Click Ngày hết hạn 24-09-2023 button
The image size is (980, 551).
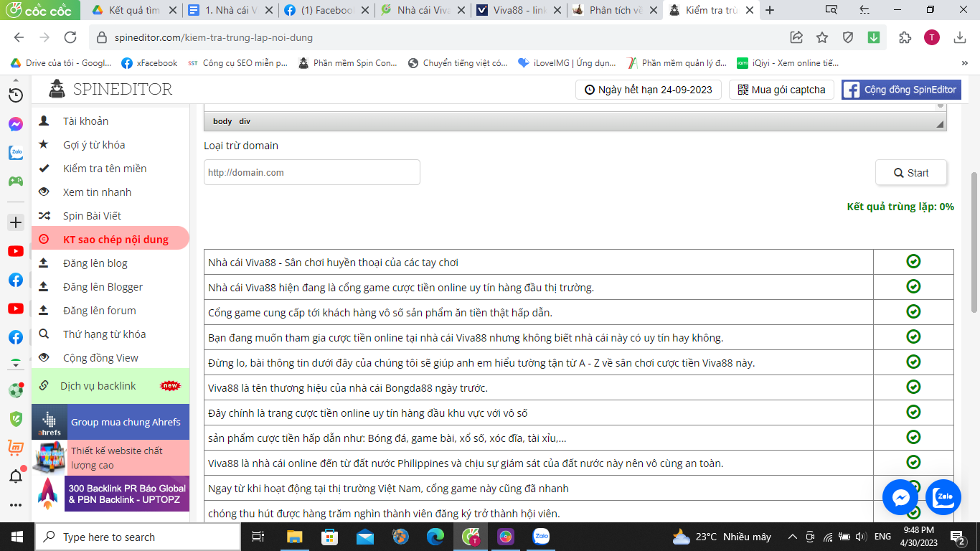click(649, 90)
